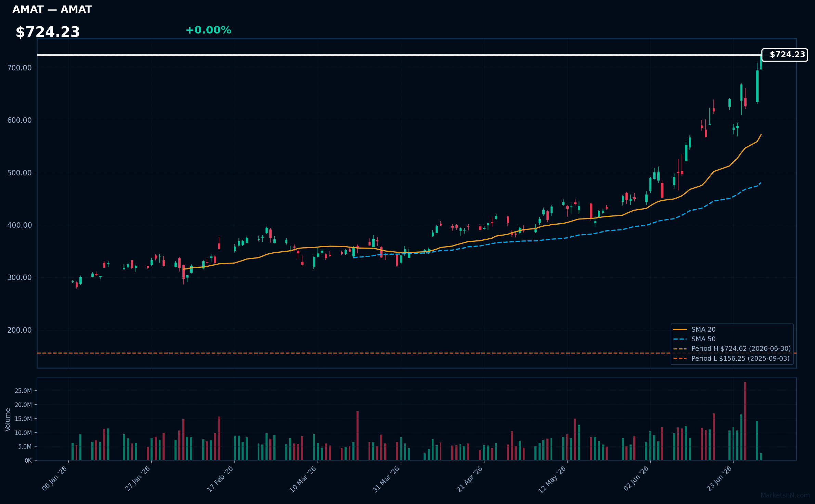Click the 27 Jan '26 date label
Screen dimensions: 815x504
[138, 478]
